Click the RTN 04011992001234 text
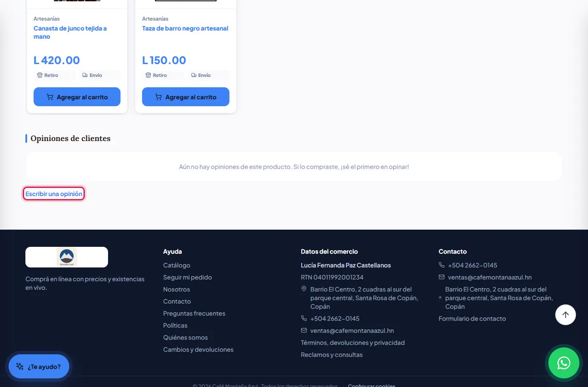The width and height of the screenshot is (588, 387). (x=332, y=277)
